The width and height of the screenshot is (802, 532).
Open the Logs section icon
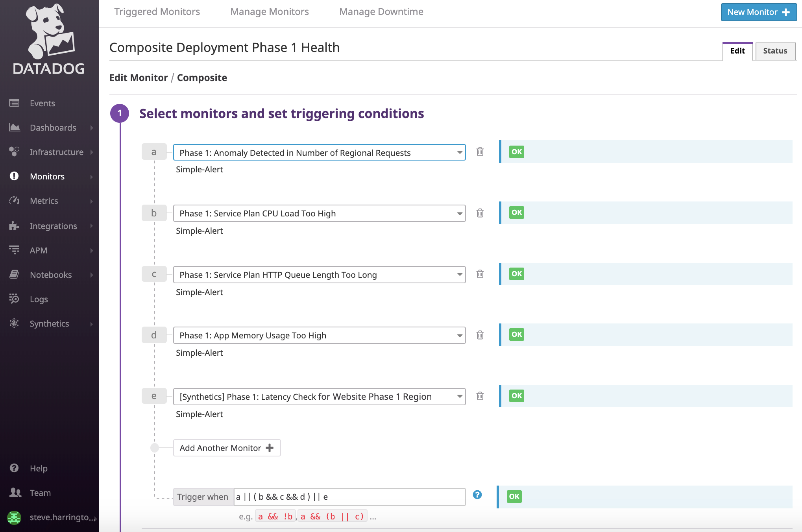14,299
